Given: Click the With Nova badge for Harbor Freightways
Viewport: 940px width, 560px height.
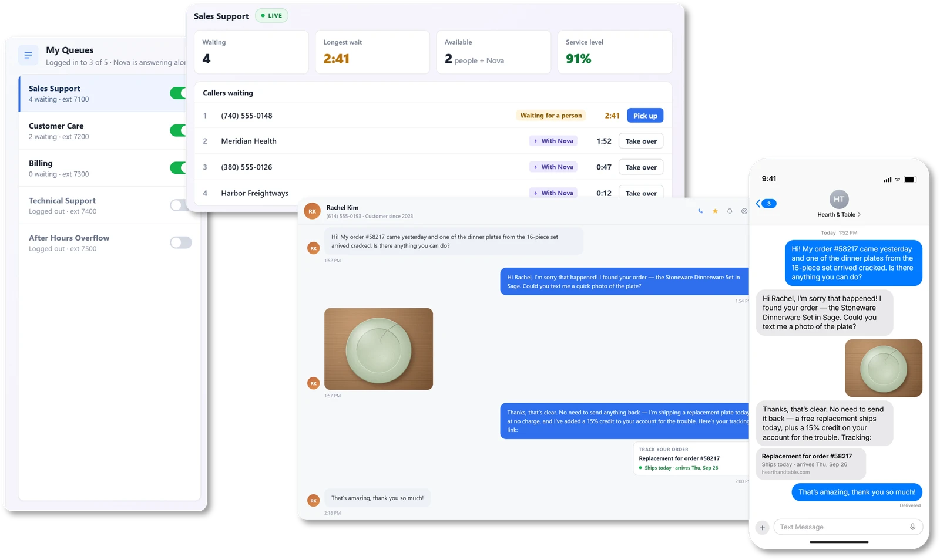Looking at the screenshot, I should click(x=553, y=193).
